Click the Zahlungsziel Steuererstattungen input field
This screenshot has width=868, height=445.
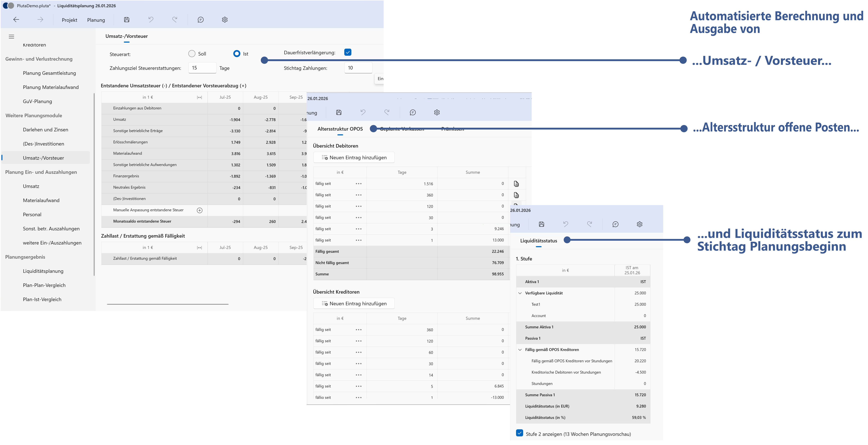202,68
